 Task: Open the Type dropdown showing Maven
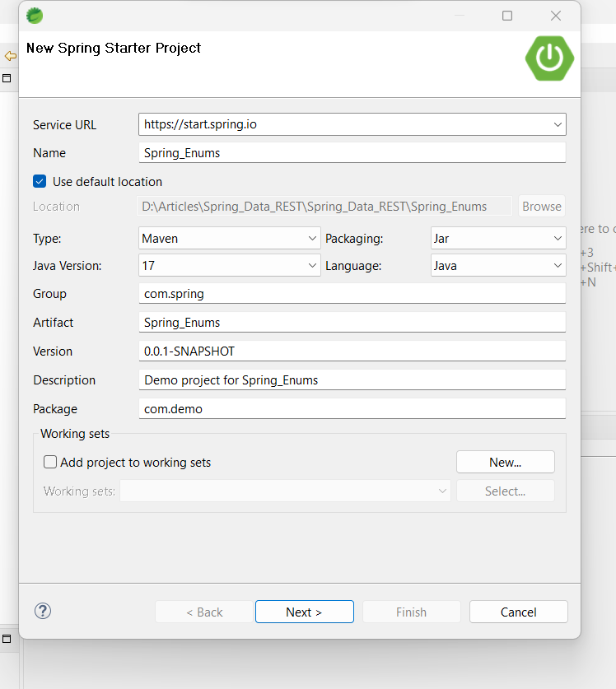tap(231, 239)
